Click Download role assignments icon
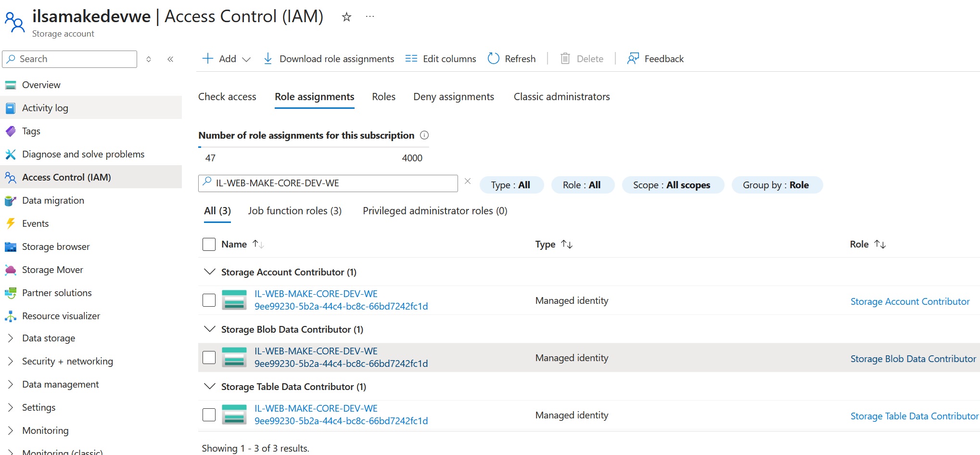980x455 pixels. pyautogui.click(x=268, y=59)
